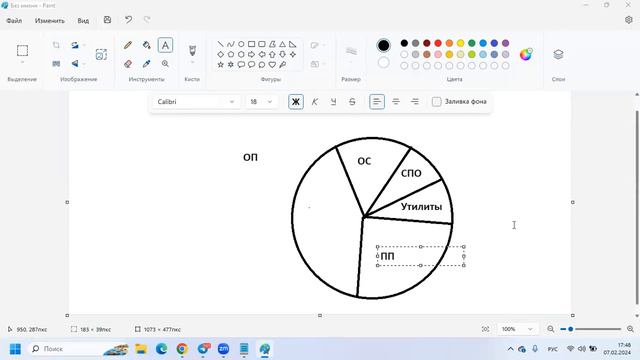Open the shape fill dropdown
The width and height of the screenshot is (640, 360).
(x=317, y=64)
